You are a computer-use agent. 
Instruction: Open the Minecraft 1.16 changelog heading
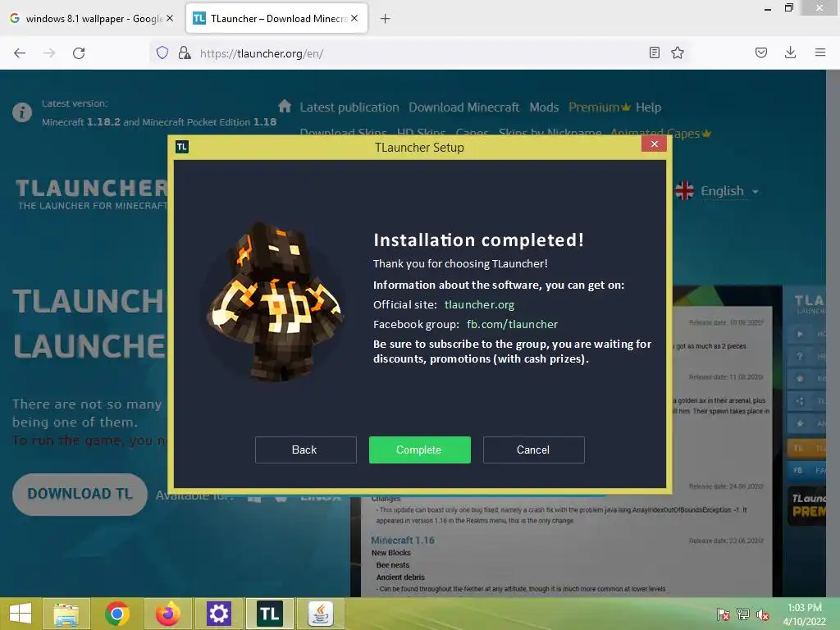pos(403,540)
